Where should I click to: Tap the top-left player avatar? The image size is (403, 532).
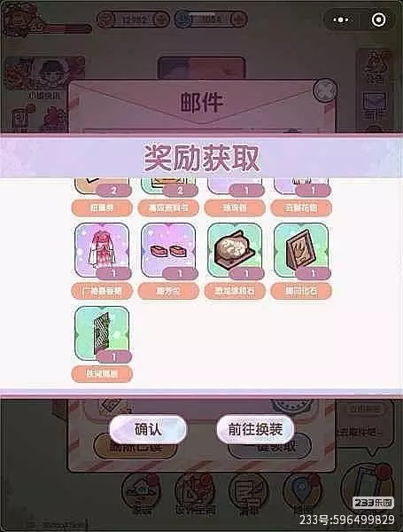click(x=19, y=19)
